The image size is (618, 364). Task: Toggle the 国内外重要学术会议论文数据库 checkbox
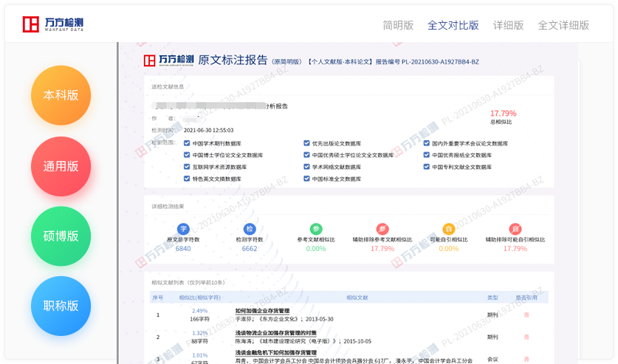click(x=427, y=143)
